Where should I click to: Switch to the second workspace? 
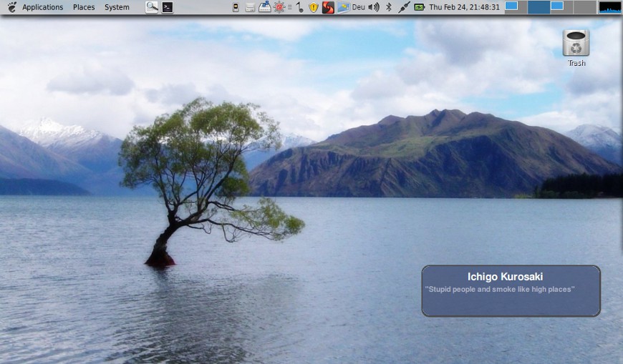coord(539,7)
